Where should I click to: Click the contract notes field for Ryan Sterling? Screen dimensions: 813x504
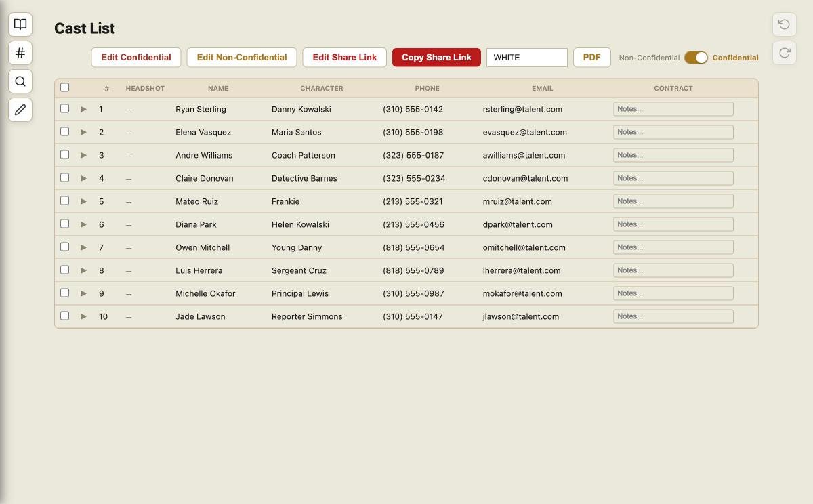point(673,109)
